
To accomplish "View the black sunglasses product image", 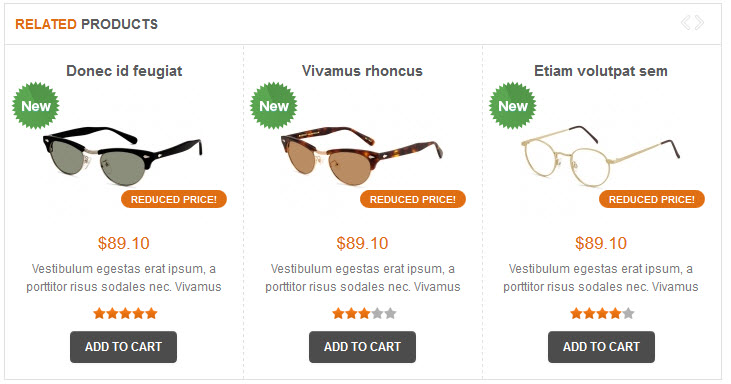I will tap(124, 154).
